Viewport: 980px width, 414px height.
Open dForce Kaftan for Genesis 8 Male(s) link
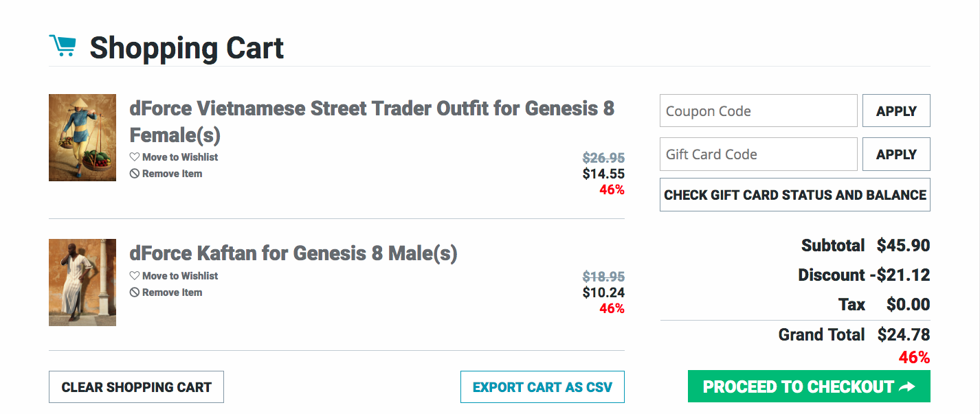293,253
